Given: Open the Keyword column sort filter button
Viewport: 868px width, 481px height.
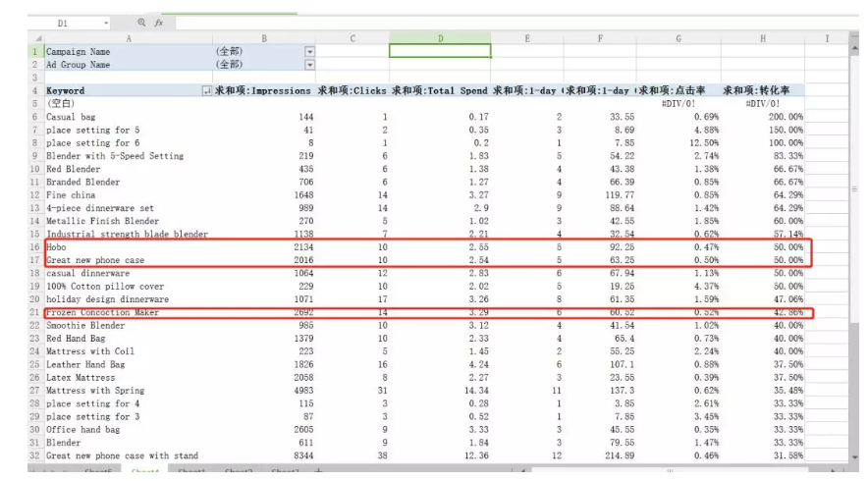Looking at the screenshot, I should click(205, 90).
